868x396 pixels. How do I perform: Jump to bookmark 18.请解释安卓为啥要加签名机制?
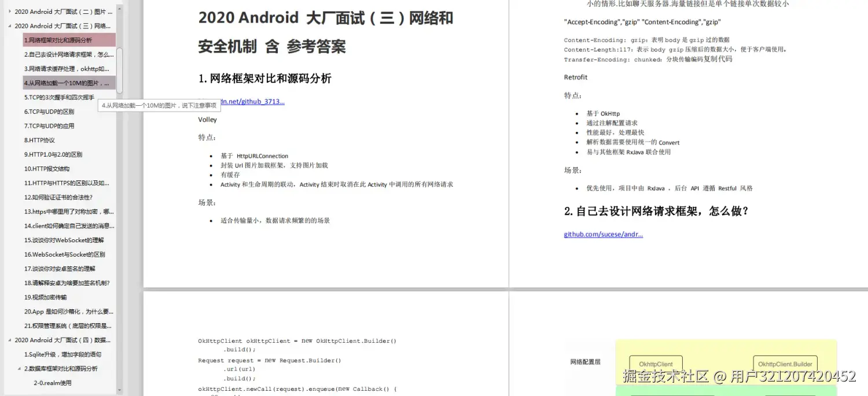click(x=67, y=283)
